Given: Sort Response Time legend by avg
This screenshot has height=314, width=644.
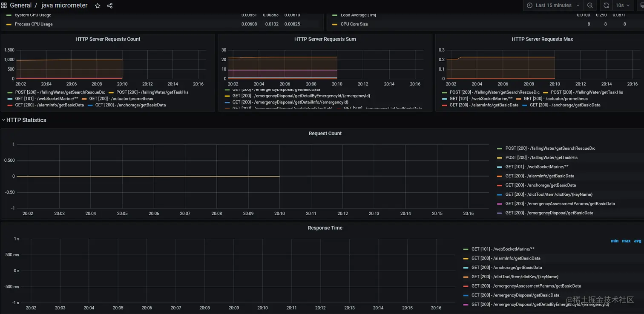Looking at the screenshot, I should [637, 241].
